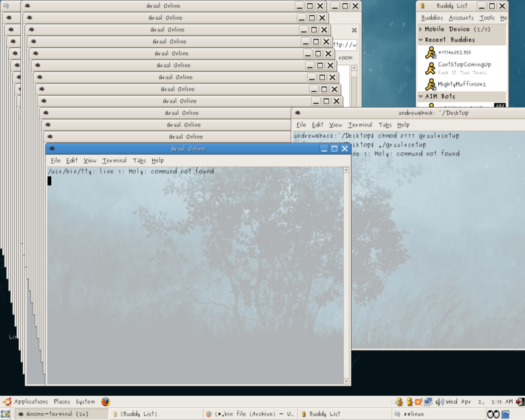525x420 pixels.
Task: Open the network monitor tray icon
Action: coord(429,401)
